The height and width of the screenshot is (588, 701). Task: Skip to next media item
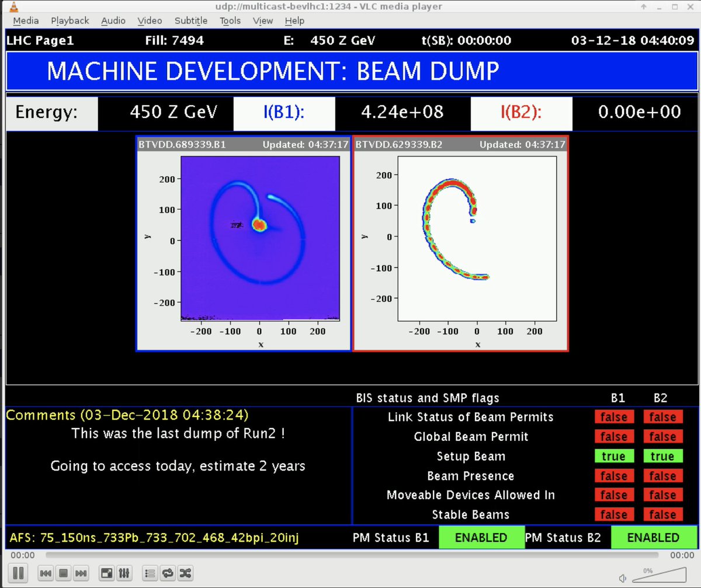pos(81,573)
